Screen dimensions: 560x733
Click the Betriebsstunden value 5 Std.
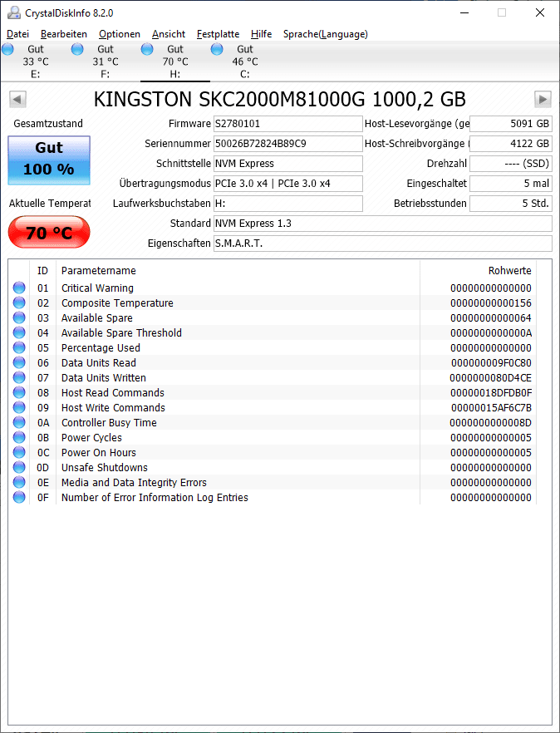[511, 204]
